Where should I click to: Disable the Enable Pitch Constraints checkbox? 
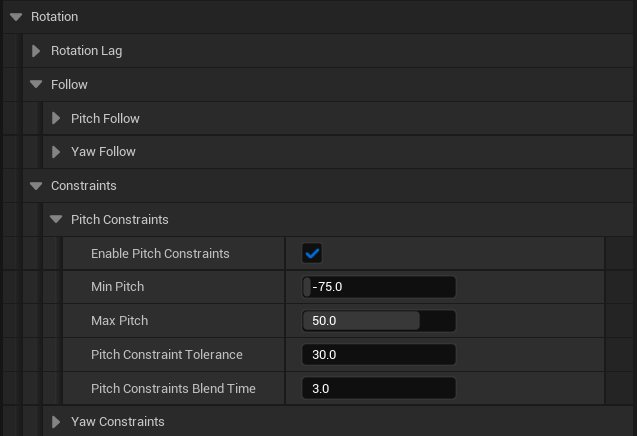[x=312, y=254]
